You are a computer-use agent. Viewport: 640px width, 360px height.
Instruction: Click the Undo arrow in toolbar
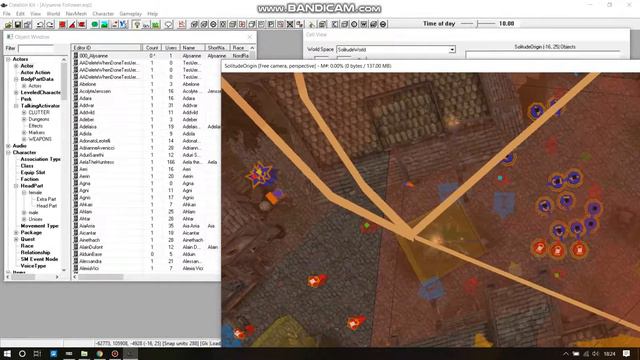(40, 24)
